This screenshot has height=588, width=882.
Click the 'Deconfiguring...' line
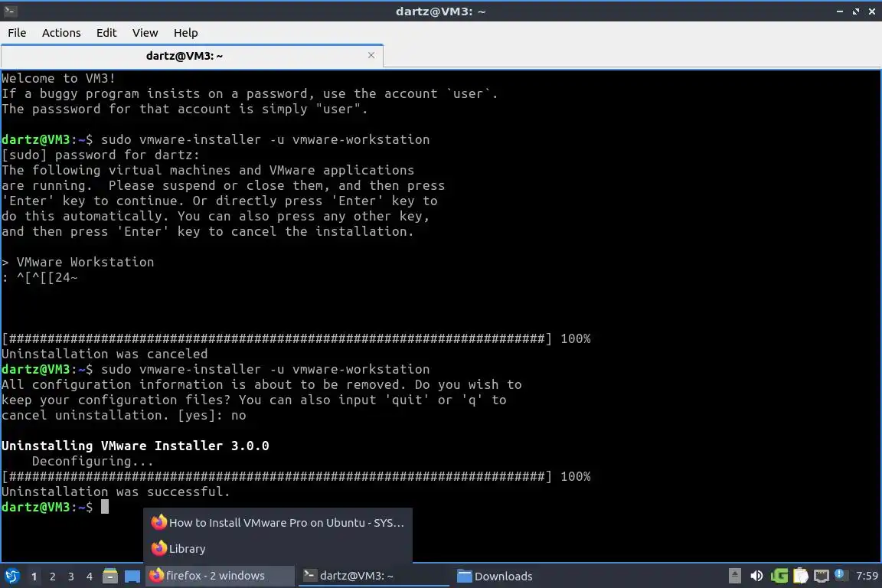(x=93, y=462)
